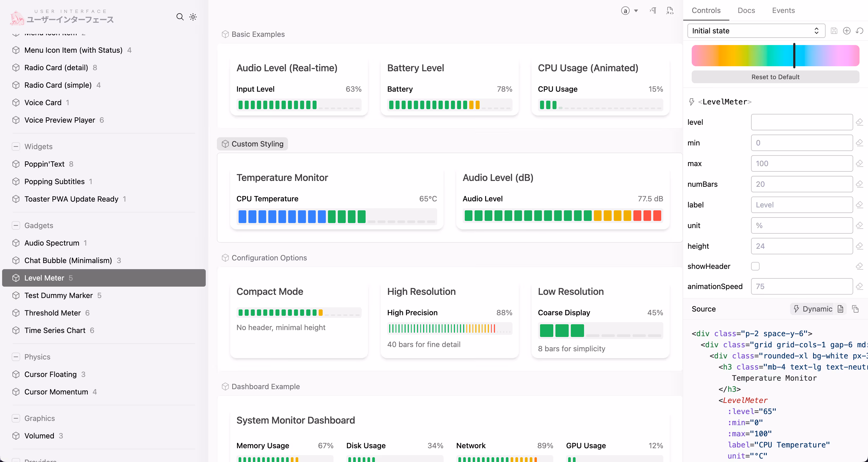Click the static source document icon
This screenshot has height=462, width=868.
840,309
